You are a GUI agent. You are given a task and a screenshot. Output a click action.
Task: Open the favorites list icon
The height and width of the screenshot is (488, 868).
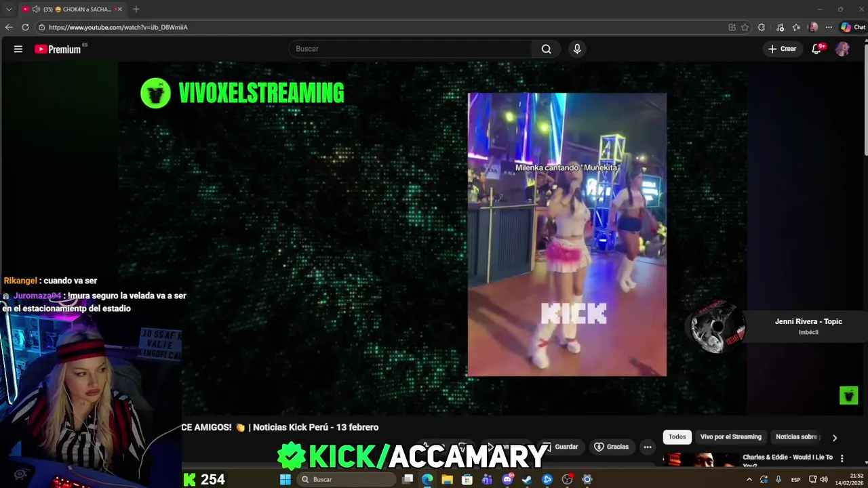[x=796, y=27]
